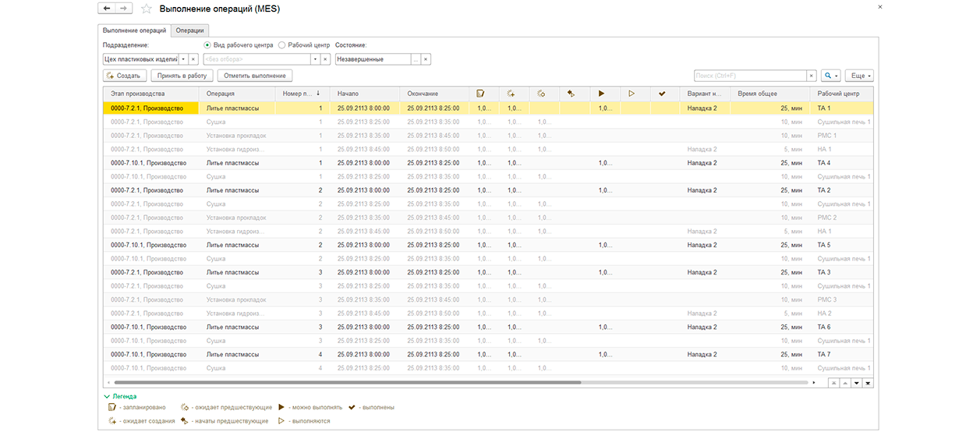Screen dimensions: 980x432
Task: Open Состояние selection via the ellipsis button
Action: pos(416,59)
